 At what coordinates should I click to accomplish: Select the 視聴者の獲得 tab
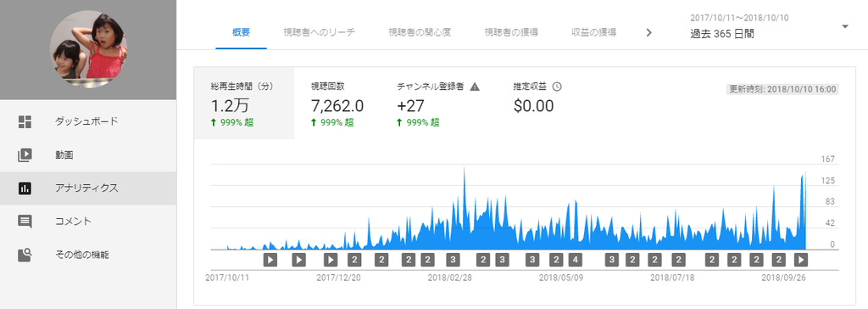pos(511,32)
